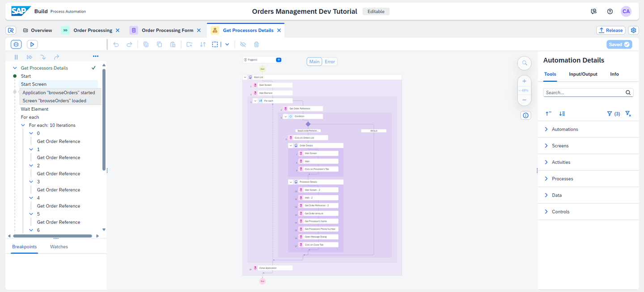644x292 pixels.
Task: Click the add group folder icon
Action: point(189,44)
